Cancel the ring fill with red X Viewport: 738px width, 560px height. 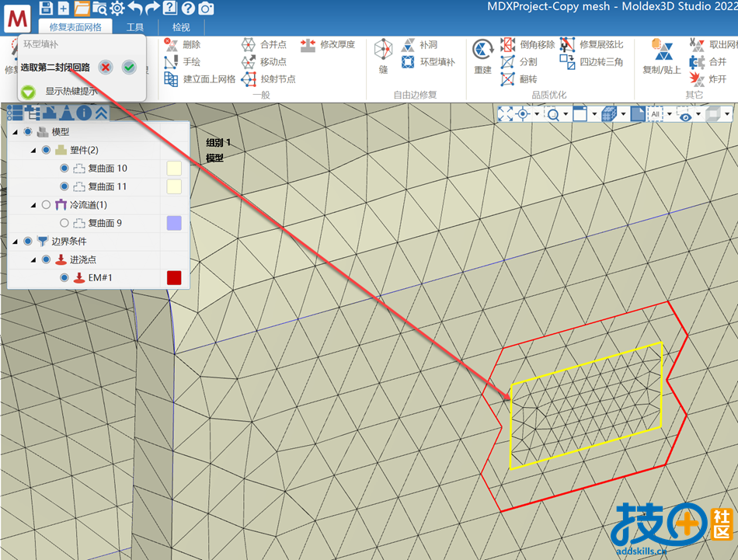106,68
